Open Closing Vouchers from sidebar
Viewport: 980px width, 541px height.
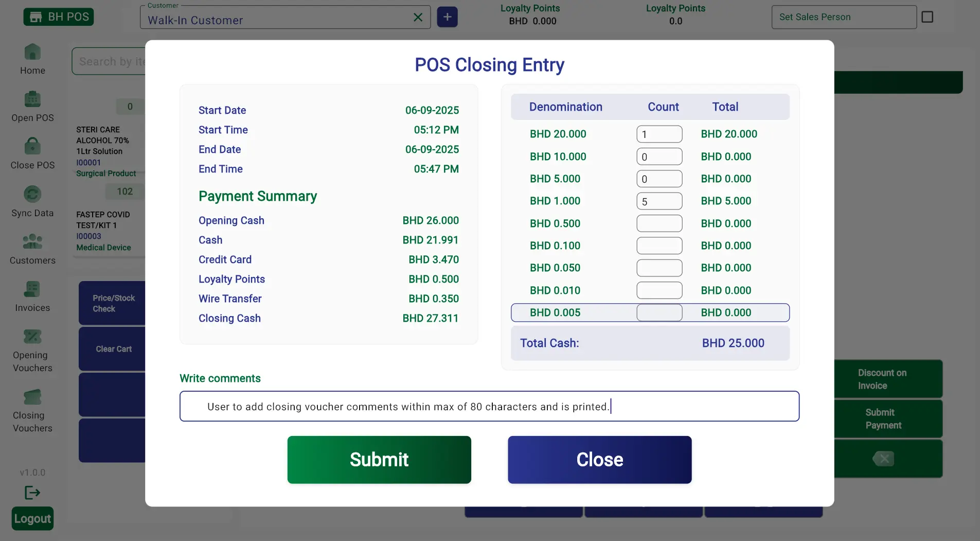[32, 397]
